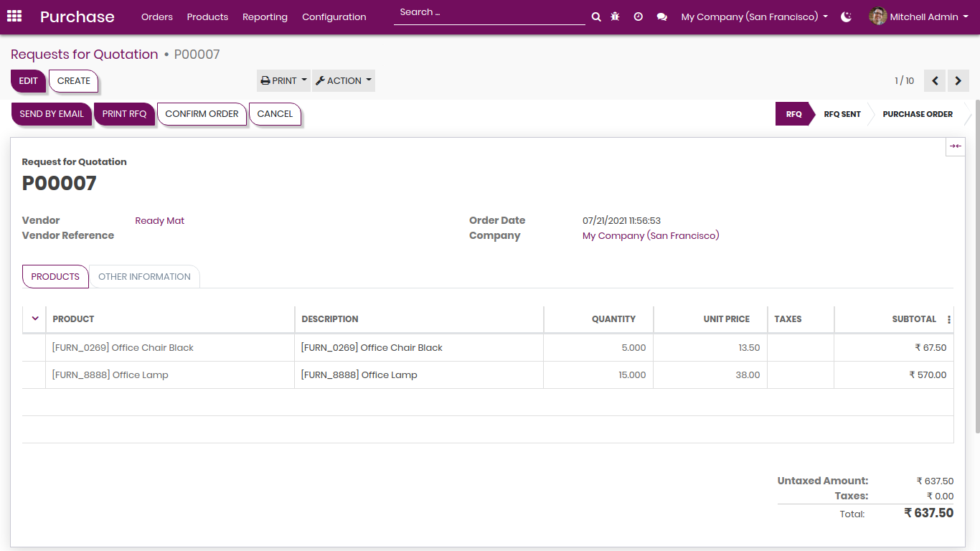Click Office Chair Black description cell

point(419,348)
